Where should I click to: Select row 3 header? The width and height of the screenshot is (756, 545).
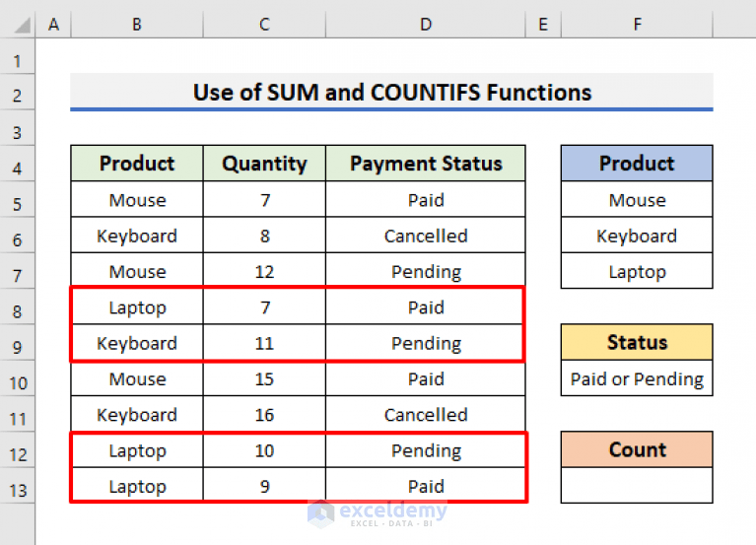(18, 128)
